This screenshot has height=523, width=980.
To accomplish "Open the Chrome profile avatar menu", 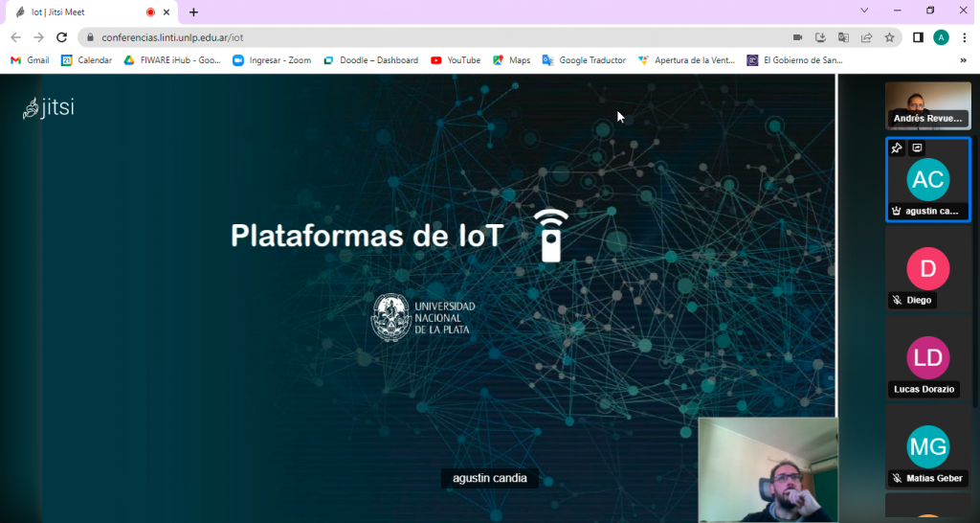I will click(x=941, y=37).
